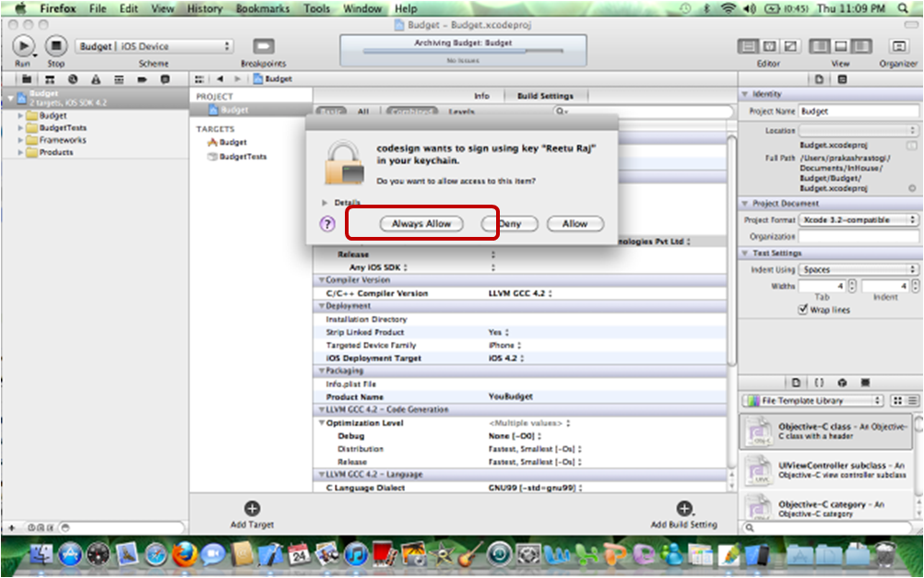Show the Code Snippet library icon
This screenshot has height=578, width=924.
tap(819, 383)
